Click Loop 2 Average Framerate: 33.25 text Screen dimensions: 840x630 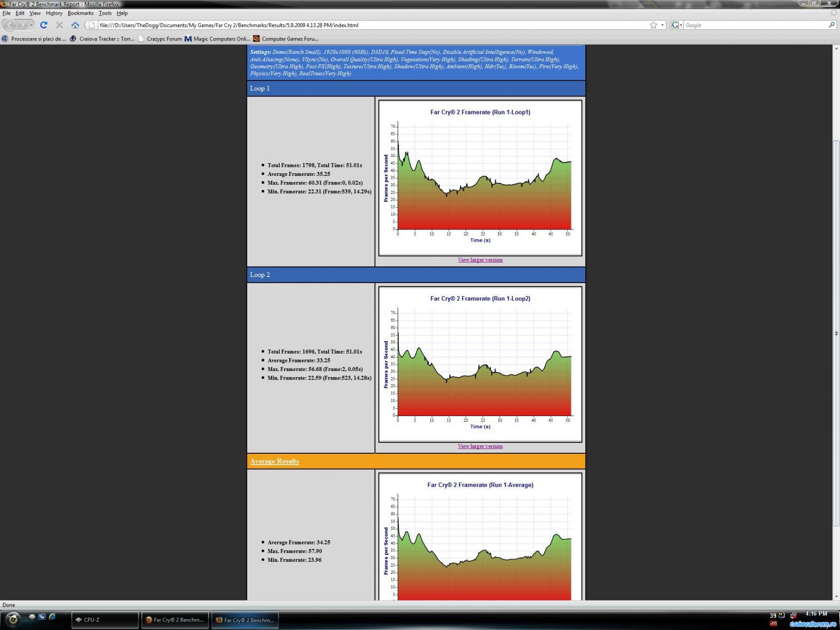pos(298,361)
